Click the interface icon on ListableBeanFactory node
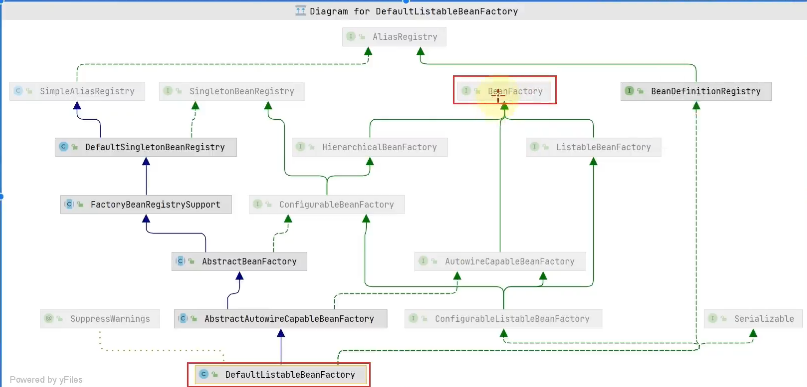The image size is (807, 387). coord(534,147)
